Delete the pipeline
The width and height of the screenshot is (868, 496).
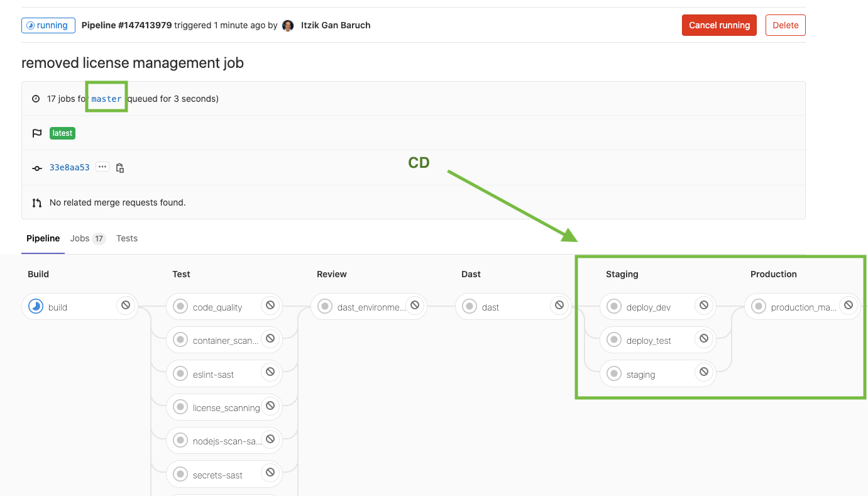[785, 25]
